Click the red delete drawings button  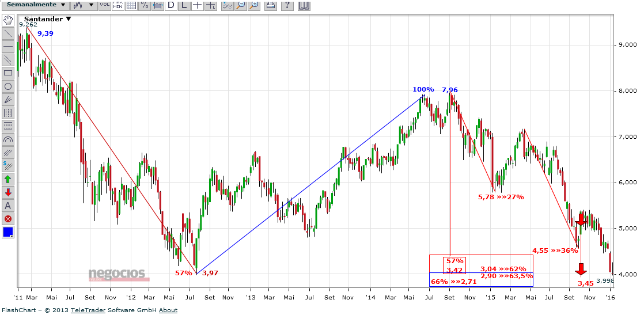coord(8,218)
